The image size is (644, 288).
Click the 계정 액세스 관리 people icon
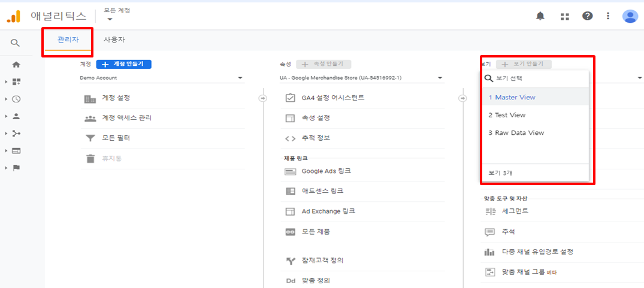point(90,119)
